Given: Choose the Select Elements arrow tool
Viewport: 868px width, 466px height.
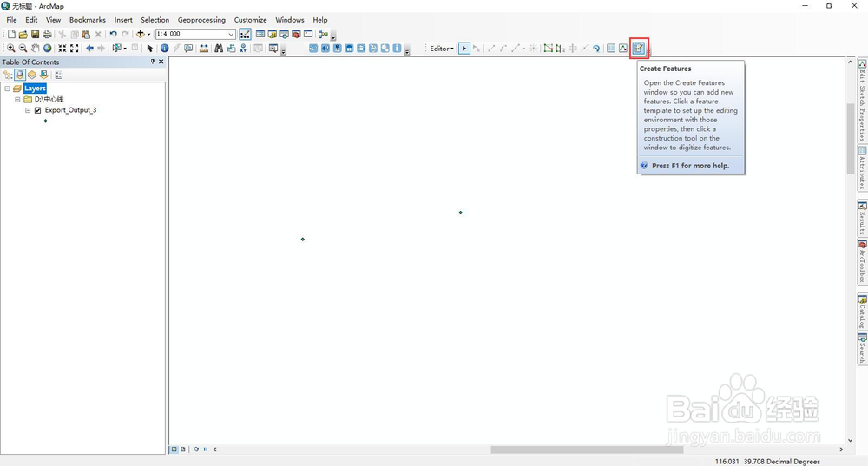Looking at the screenshot, I should click(x=149, y=49).
